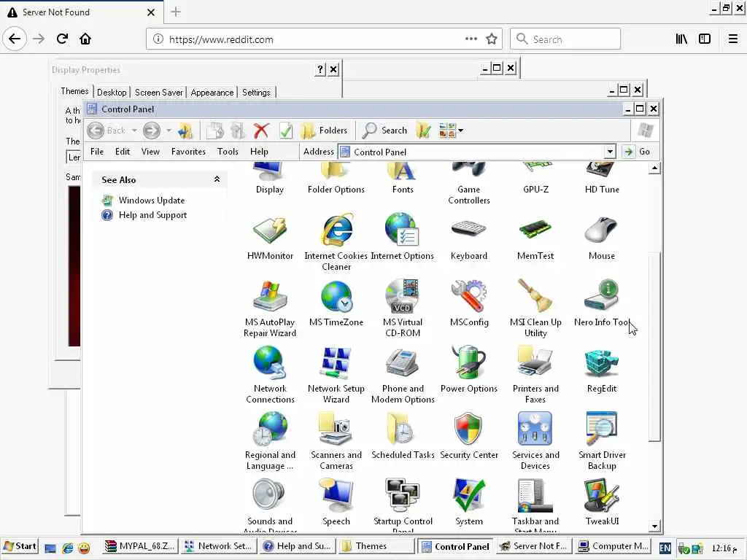Viewport: 747px width, 560px height.
Task: Open the Network Connections icon
Action: pos(270,375)
